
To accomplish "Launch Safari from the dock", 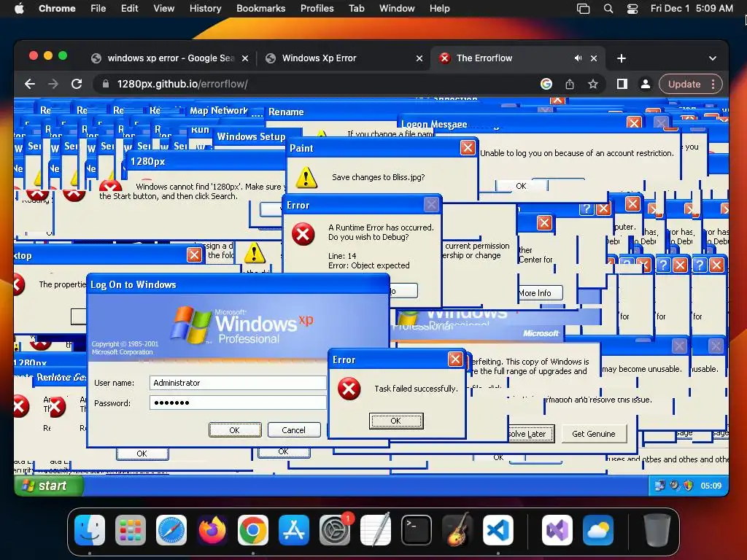I will tap(171, 530).
